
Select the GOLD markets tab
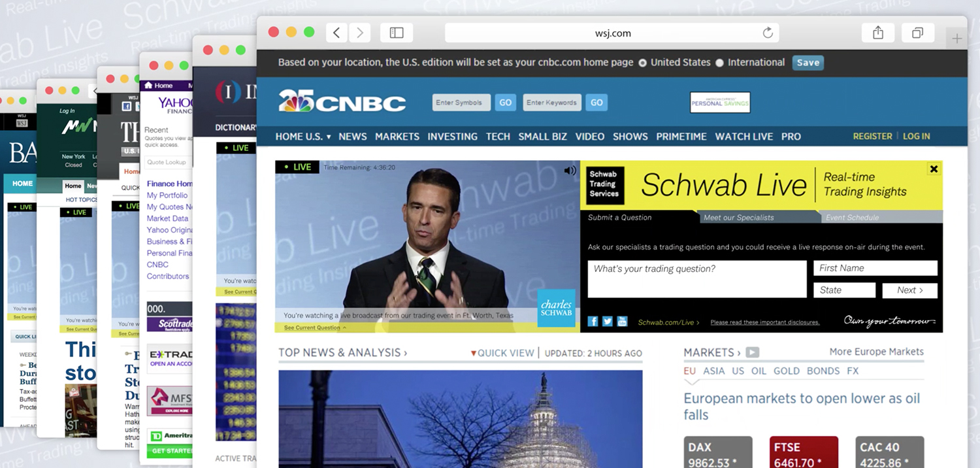(x=787, y=371)
